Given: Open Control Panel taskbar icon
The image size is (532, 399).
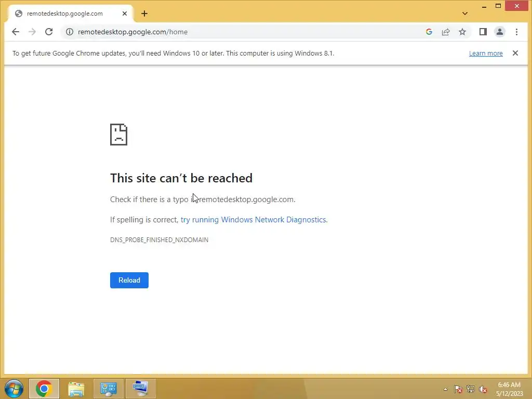Looking at the screenshot, I should tap(108, 389).
